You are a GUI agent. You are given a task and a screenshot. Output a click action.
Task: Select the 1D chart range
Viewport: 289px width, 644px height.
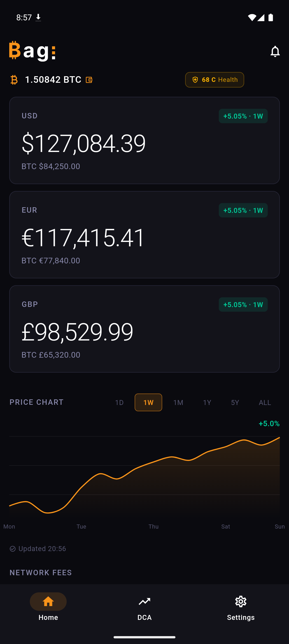[119, 402]
